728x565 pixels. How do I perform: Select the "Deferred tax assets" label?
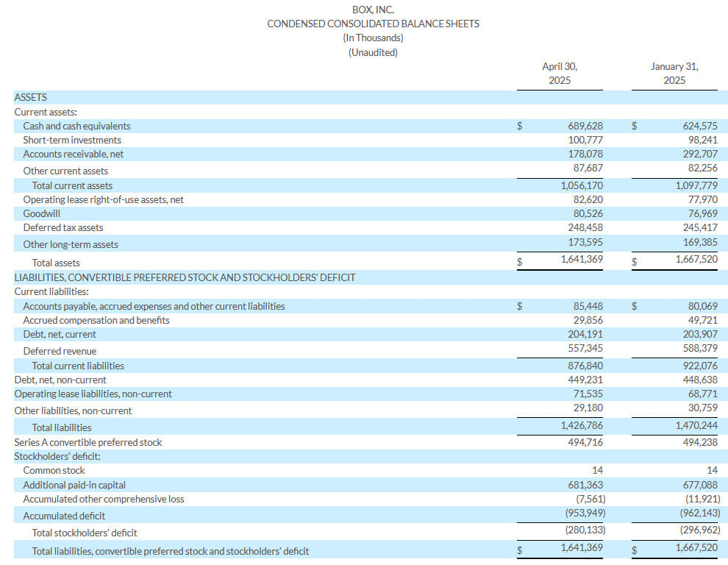click(x=63, y=227)
